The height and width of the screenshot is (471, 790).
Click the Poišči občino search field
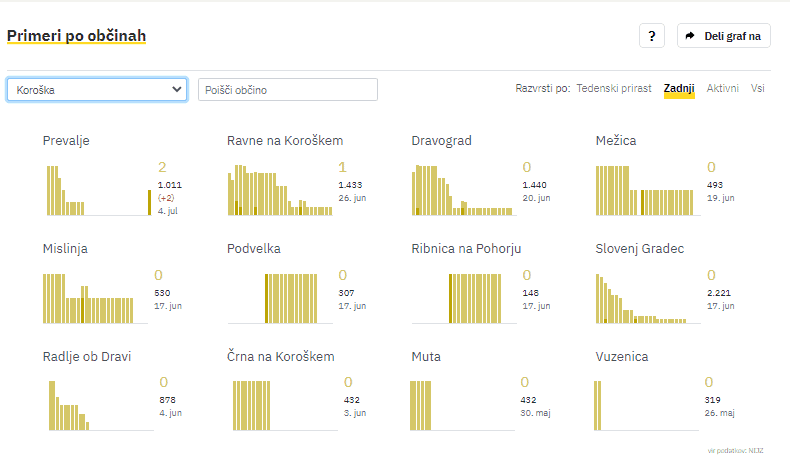coord(288,90)
